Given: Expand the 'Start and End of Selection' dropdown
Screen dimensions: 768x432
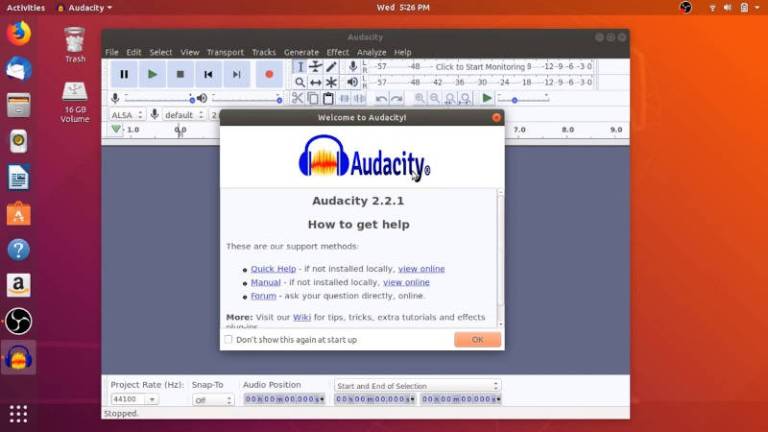Looking at the screenshot, I should (417, 386).
